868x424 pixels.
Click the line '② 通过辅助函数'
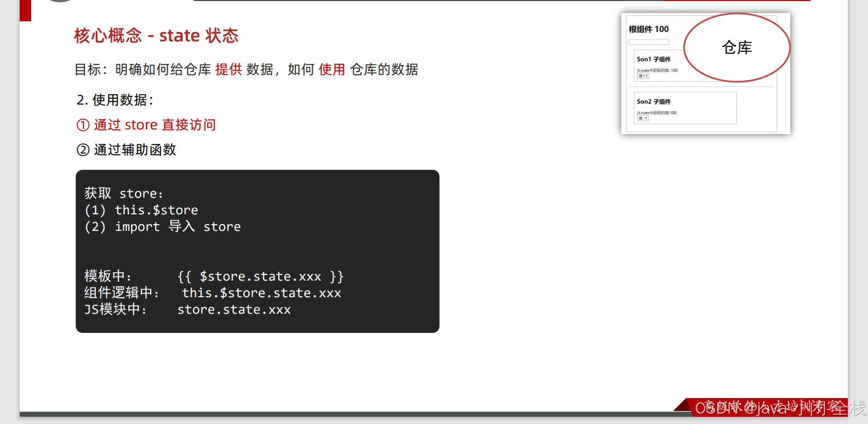click(126, 150)
